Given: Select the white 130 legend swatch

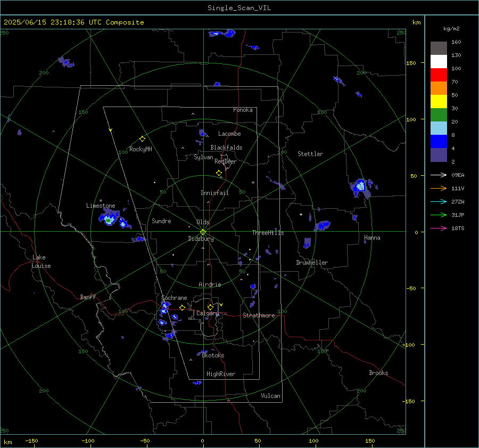Looking at the screenshot, I should coord(439,62).
